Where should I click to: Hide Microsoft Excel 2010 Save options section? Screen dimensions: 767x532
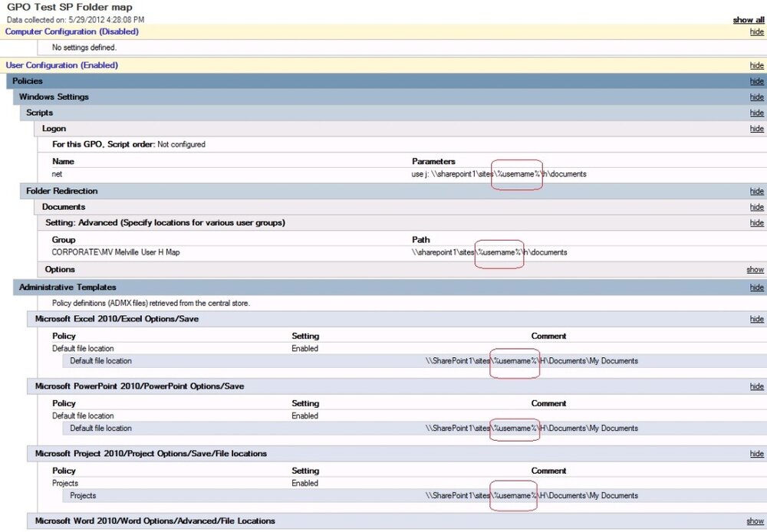click(757, 319)
